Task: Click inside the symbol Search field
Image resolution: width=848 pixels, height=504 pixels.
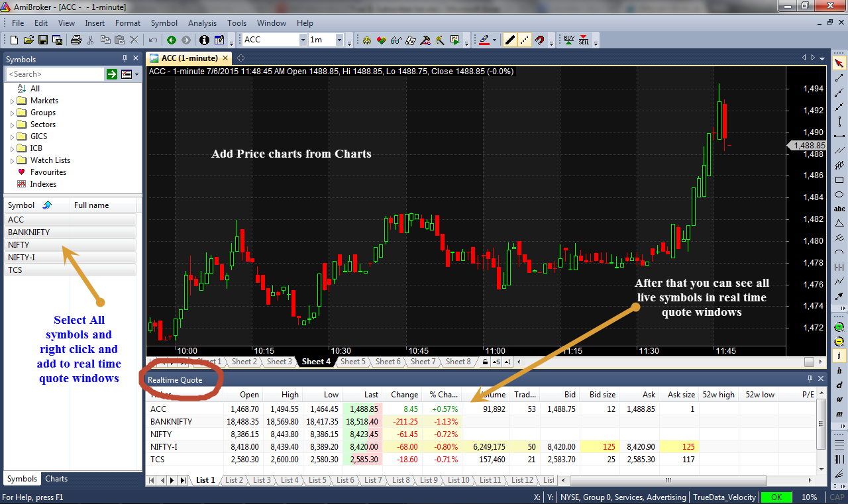Action: 54,74
